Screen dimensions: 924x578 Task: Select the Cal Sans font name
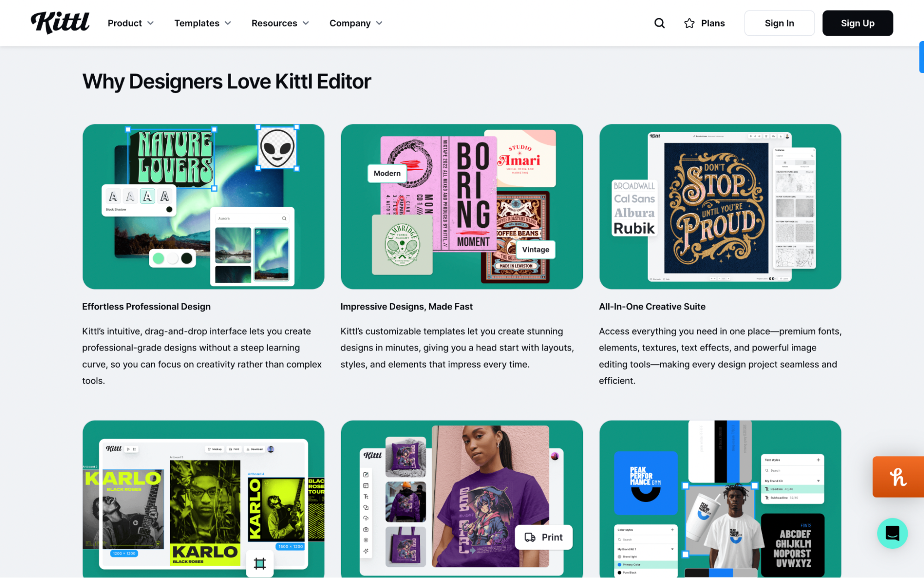(634, 199)
